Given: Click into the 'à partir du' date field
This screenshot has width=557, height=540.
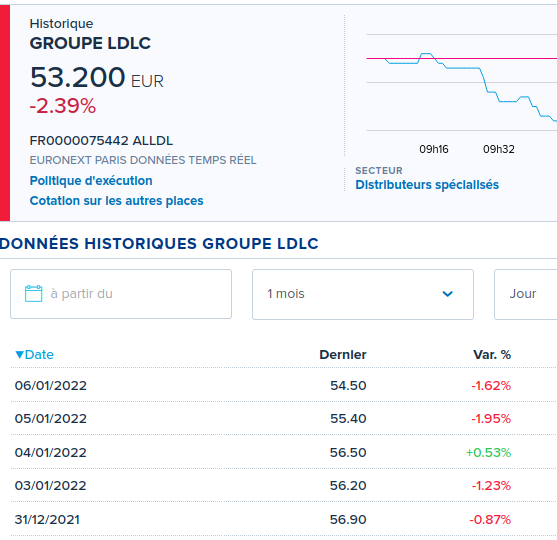Looking at the screenshot, I should [121, 294].
